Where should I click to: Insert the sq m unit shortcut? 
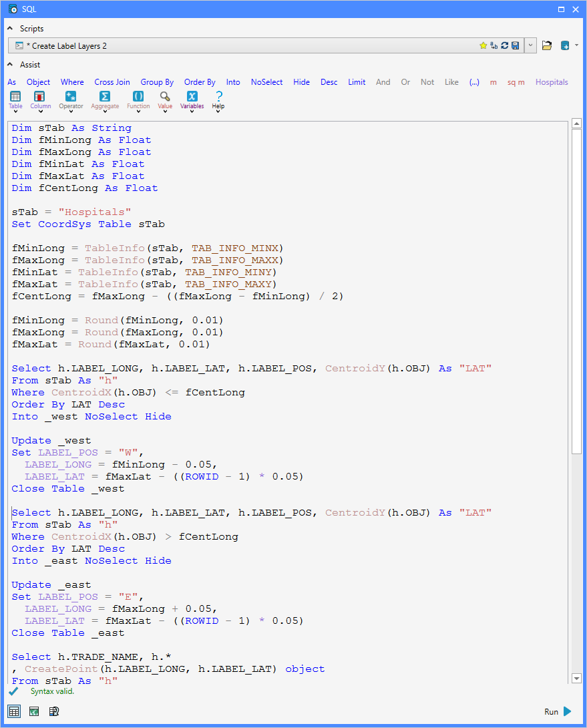coord(516,82)
